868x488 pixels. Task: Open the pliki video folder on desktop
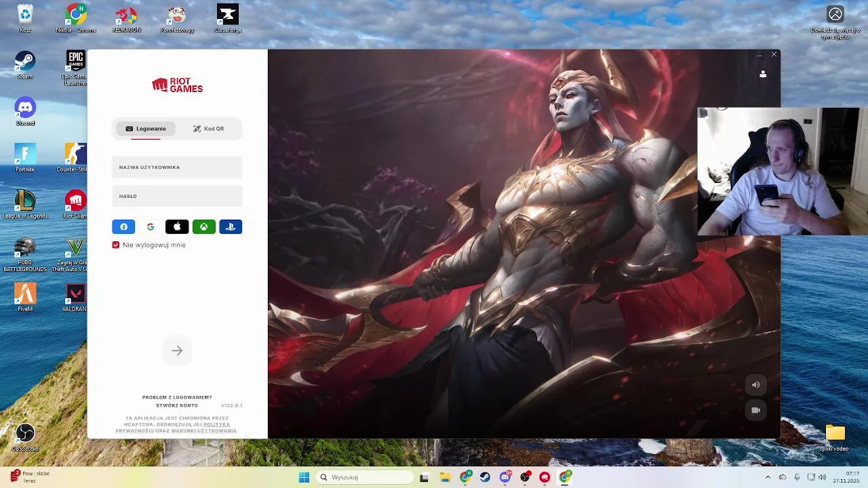tap(835, 437)
